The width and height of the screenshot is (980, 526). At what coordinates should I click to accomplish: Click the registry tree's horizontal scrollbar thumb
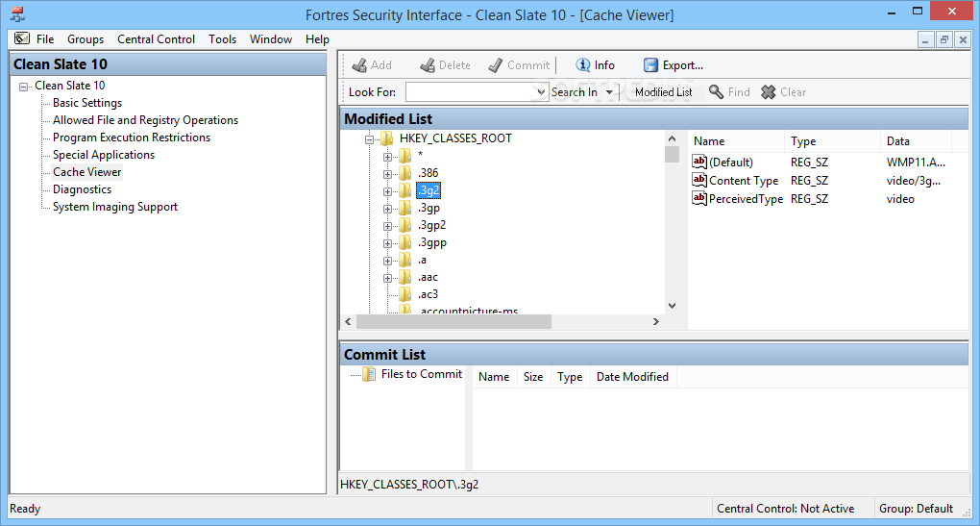[453, 321]
